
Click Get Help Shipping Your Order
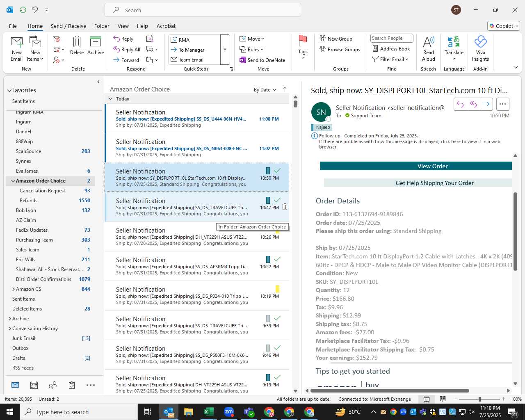[418, 183]
